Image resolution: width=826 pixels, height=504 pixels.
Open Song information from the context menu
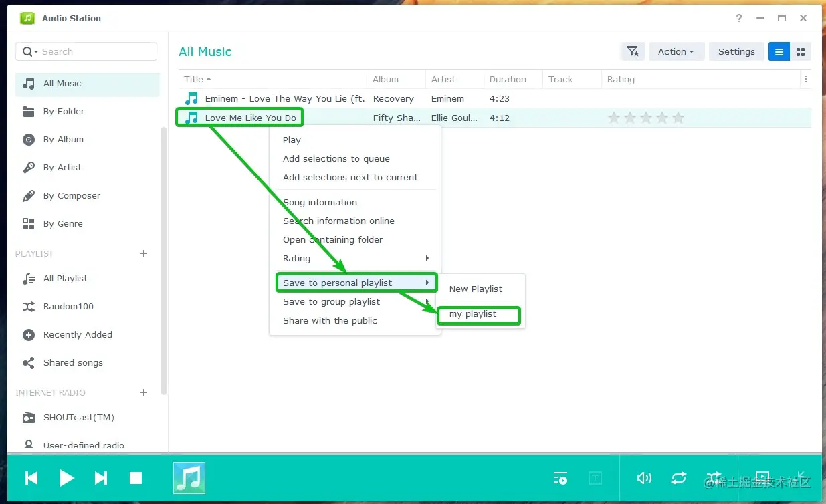point(355,202)
